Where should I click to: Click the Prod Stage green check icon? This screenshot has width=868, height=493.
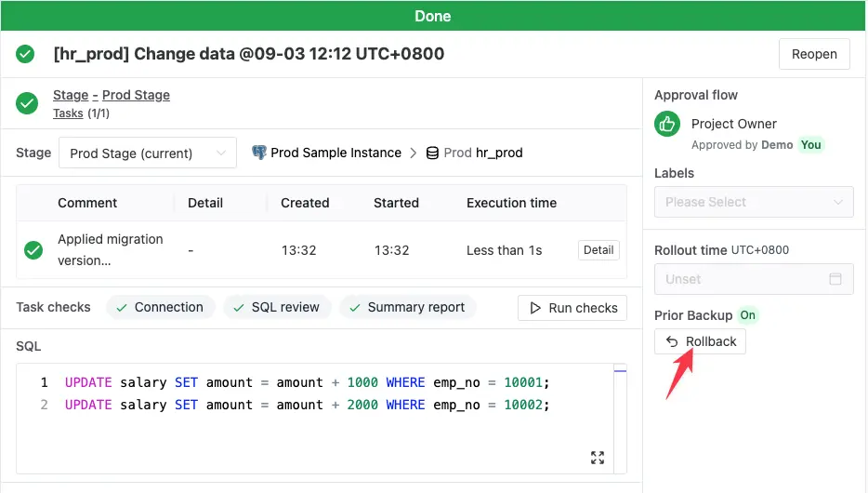tap(27, 103)
